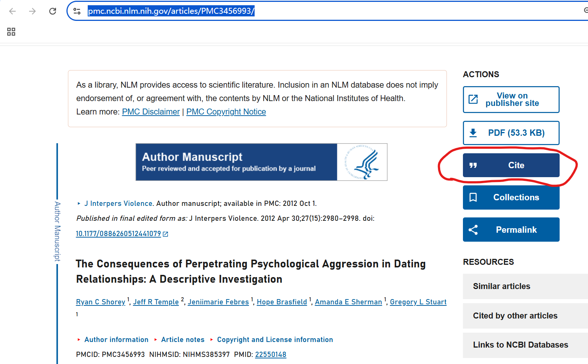Copy the Permalink for this article

[x=511, y=230]
